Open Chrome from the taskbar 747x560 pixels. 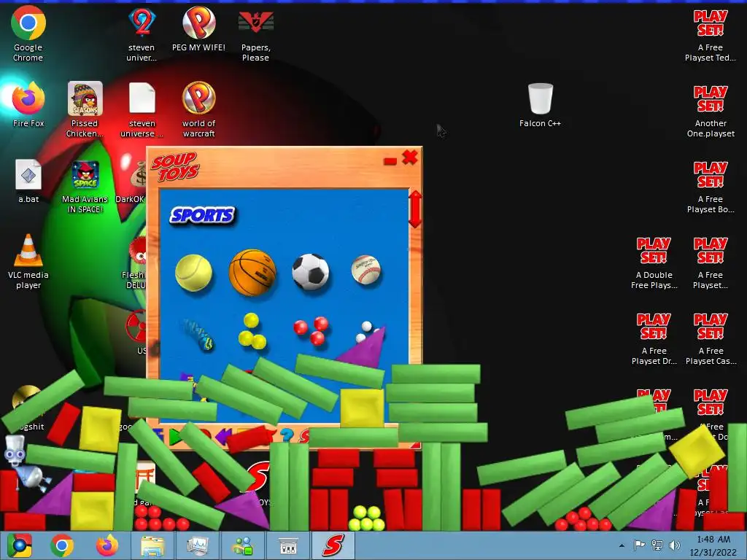(62, 545)
